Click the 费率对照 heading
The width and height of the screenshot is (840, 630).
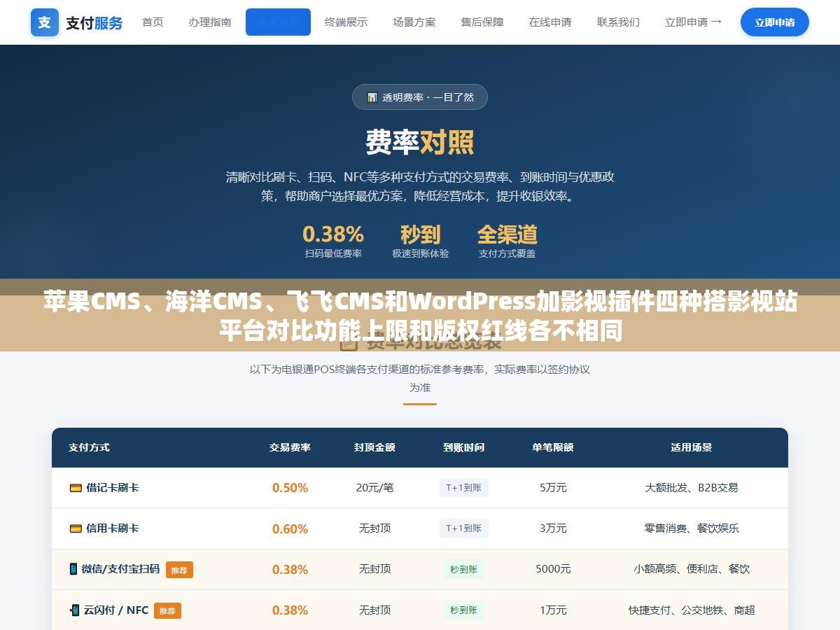(x=420, y=142)
